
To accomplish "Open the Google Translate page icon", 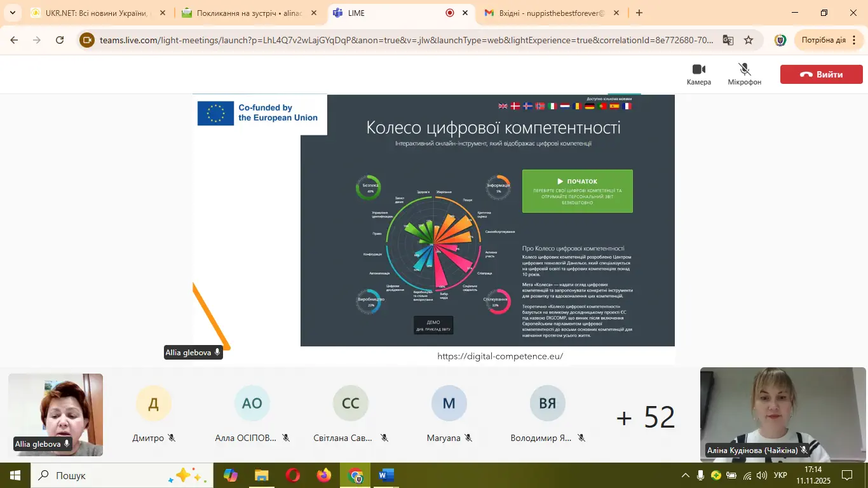I will 728,40.
